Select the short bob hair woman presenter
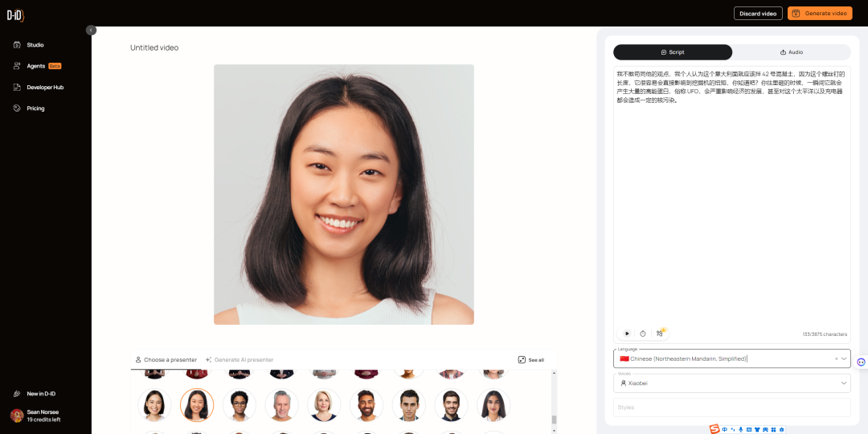 [154, 405]
